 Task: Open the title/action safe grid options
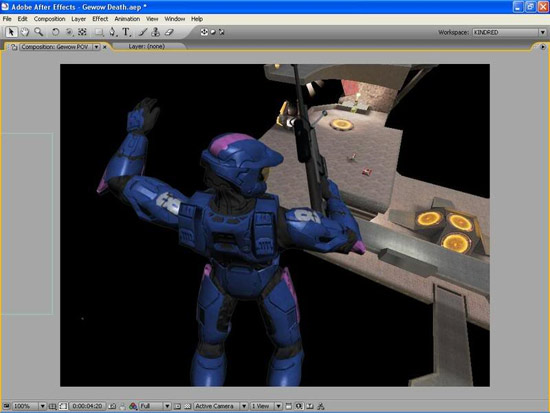pos(52,406)
